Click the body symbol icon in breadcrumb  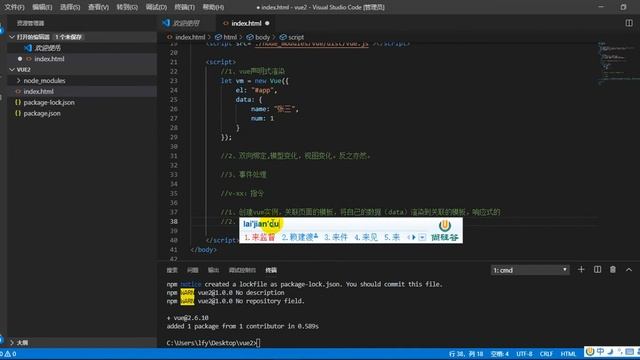point(250,37)
